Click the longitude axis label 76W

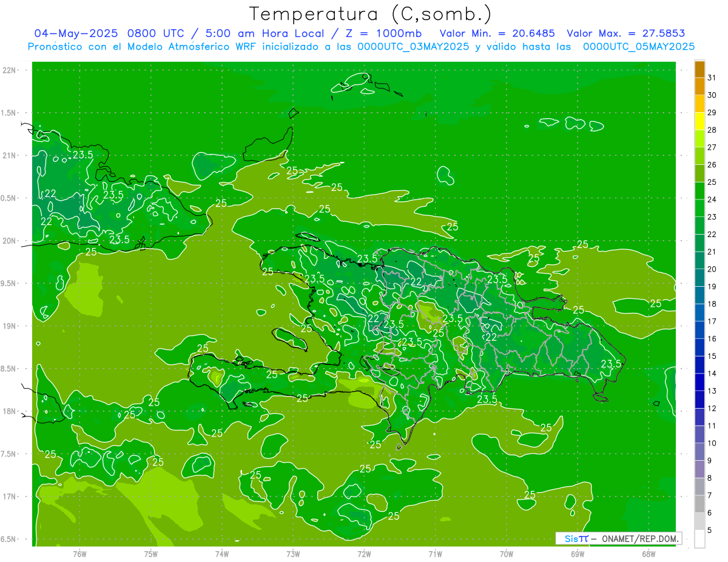point(79,554)
